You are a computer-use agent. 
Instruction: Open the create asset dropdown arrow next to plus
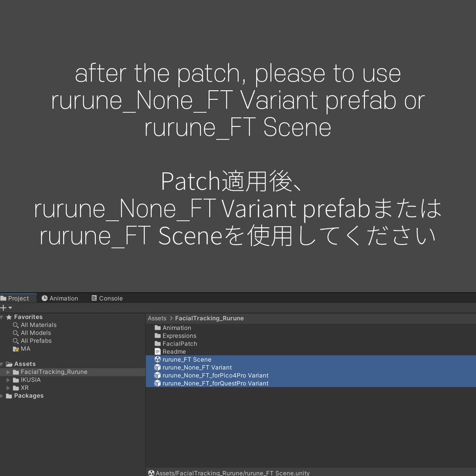point(9,307)
